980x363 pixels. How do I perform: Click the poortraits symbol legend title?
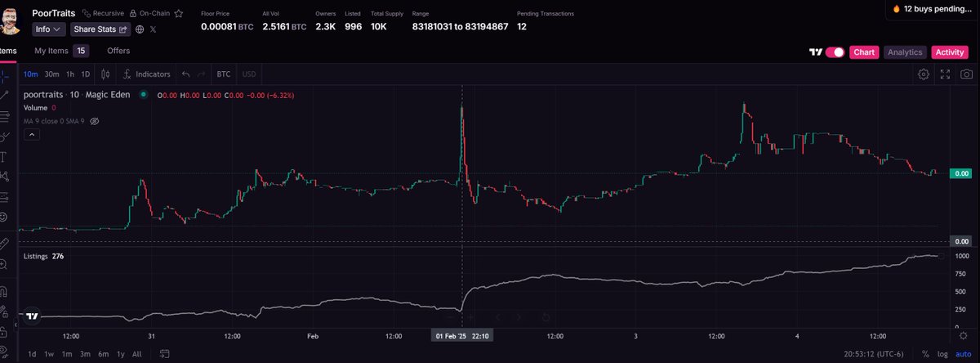click(77, 95)
